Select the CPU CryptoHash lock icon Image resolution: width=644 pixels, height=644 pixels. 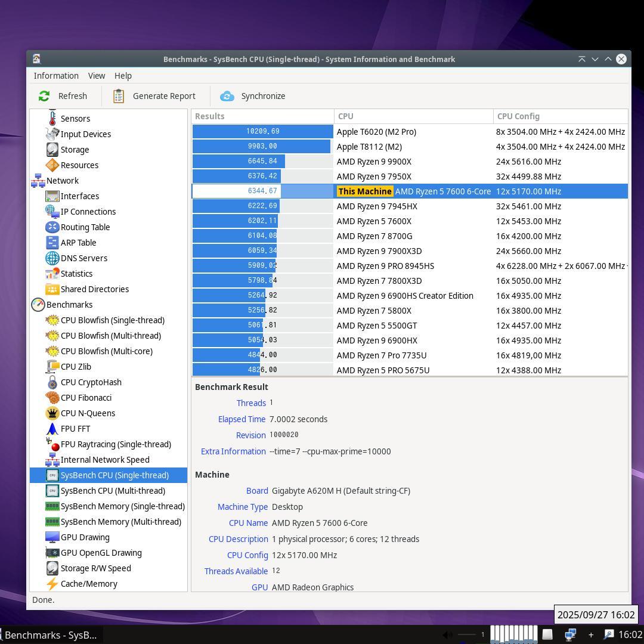52,382
